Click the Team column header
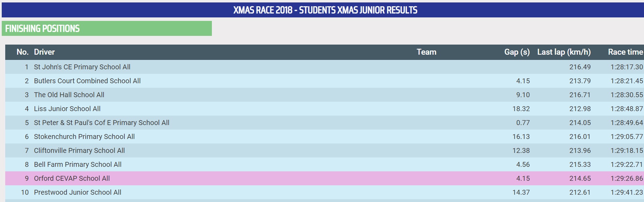 point(426,52)
